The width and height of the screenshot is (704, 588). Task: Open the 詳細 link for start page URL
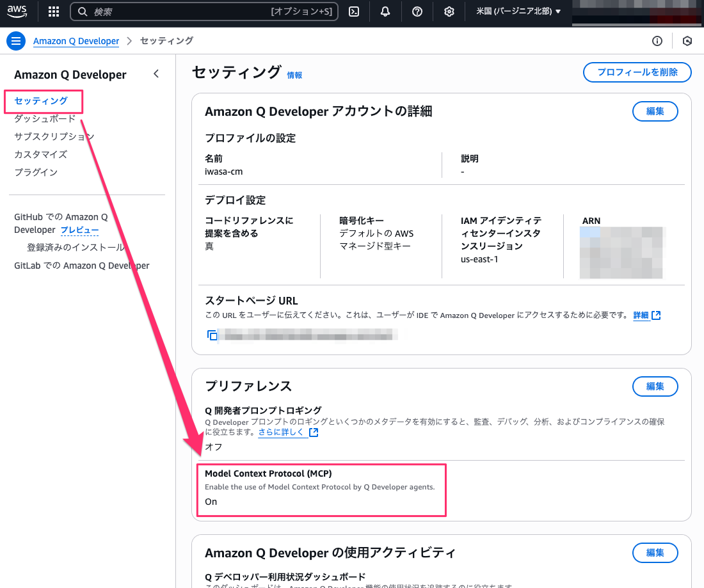[x=641, y=315]
